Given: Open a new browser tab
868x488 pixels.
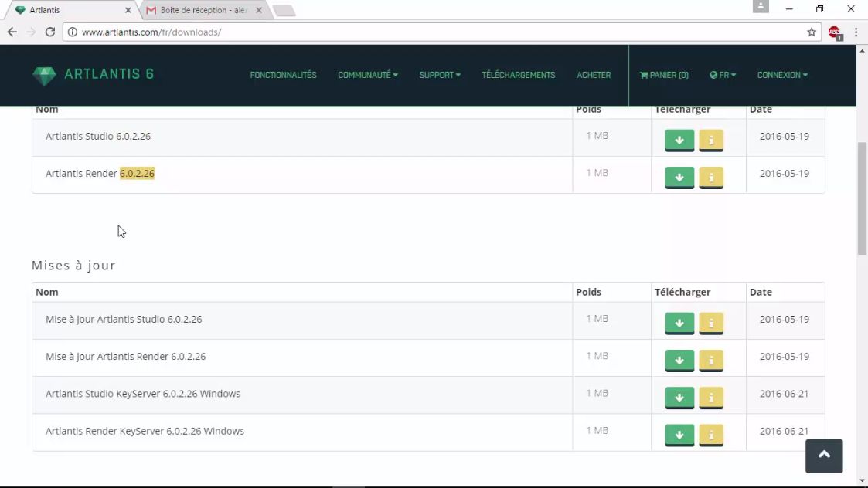Looking at the screenshot, I should tap(284, 11).
